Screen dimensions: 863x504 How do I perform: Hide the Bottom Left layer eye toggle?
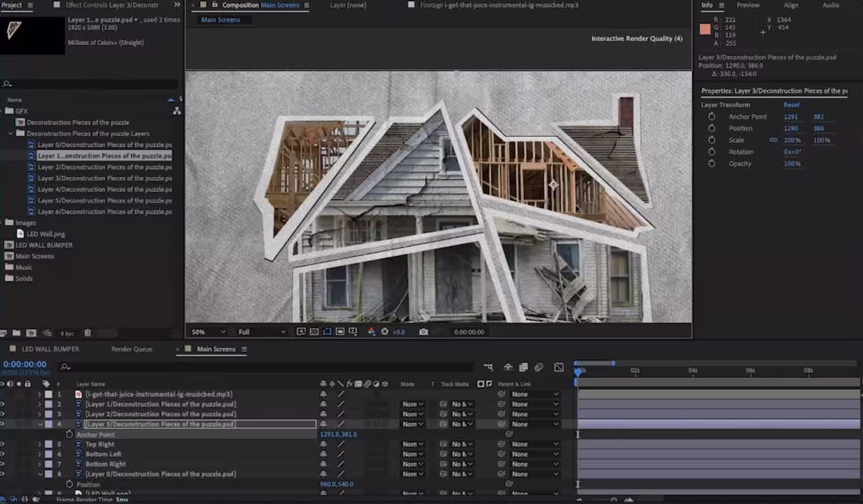coord(2,454)
